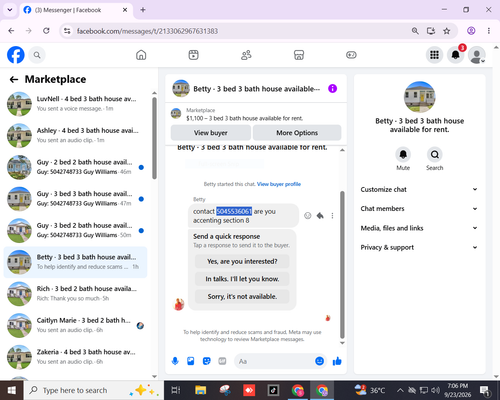The height and width of the screenshot is (400, 500).
Task: Open listing thumbnail in right info panel
Action: [x=419, y=97]
